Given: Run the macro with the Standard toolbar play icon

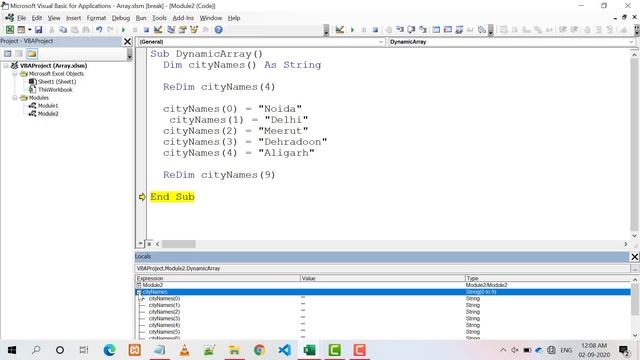Looking at the screenshot, I should [x=123, y=29].
